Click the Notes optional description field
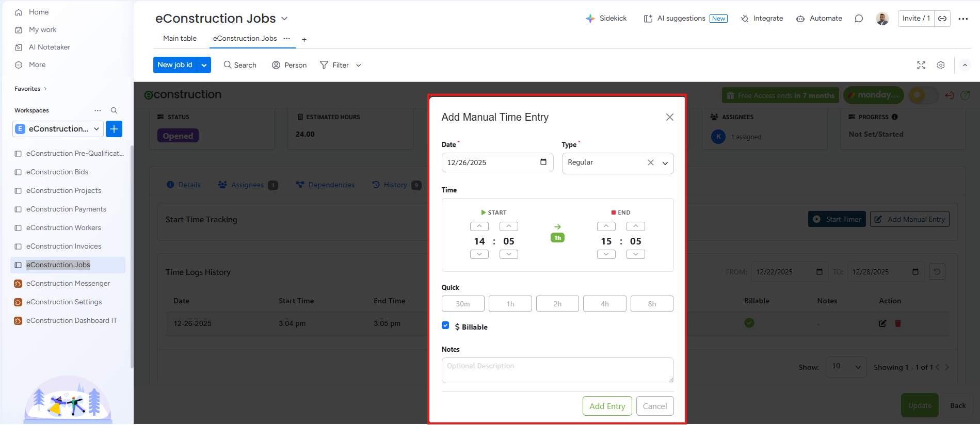 (557, 370)
